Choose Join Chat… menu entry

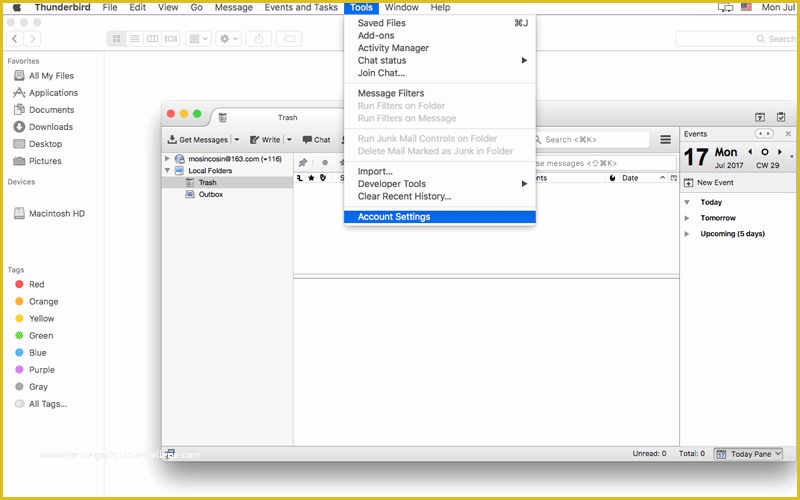click(x=440, y=73)
